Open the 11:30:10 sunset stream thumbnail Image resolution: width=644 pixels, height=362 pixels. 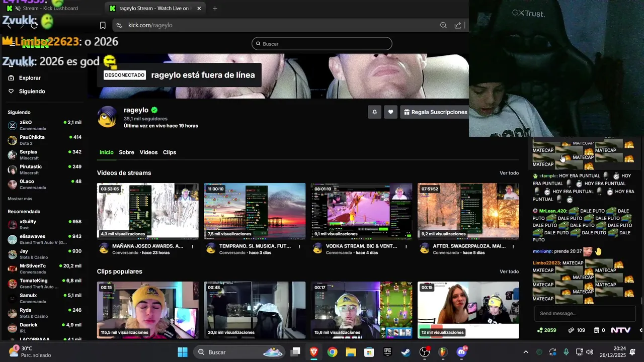point(255,211)
